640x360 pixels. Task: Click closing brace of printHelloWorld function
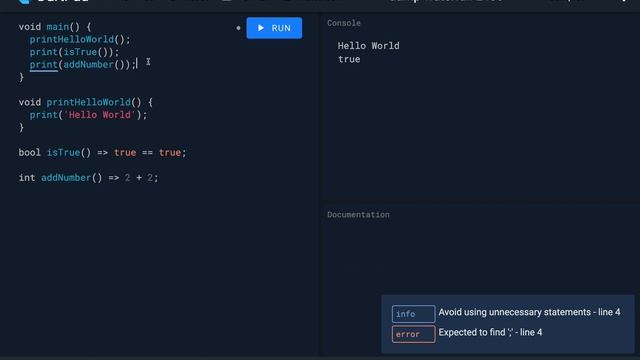tap(21, 128)
